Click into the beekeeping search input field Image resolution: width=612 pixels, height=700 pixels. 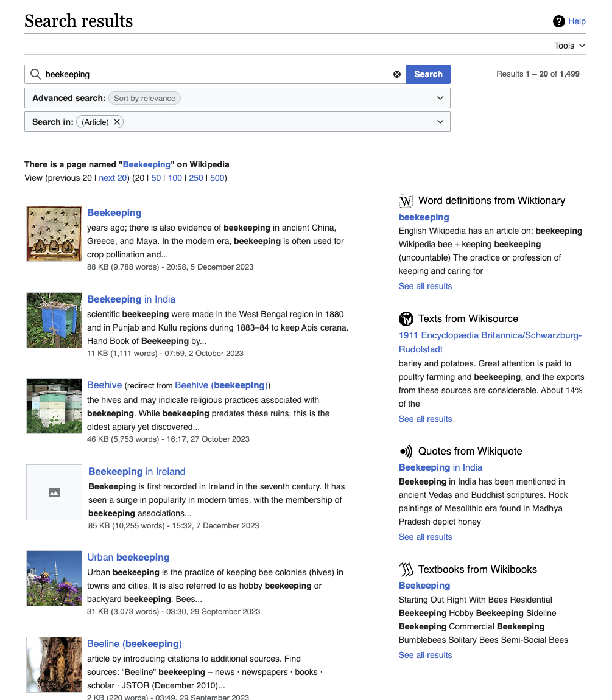coord(217,74)
